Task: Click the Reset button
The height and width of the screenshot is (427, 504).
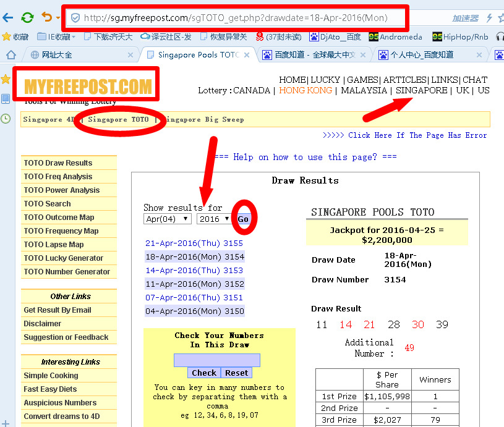Action: pyautogui.click(x=237, y=373)
